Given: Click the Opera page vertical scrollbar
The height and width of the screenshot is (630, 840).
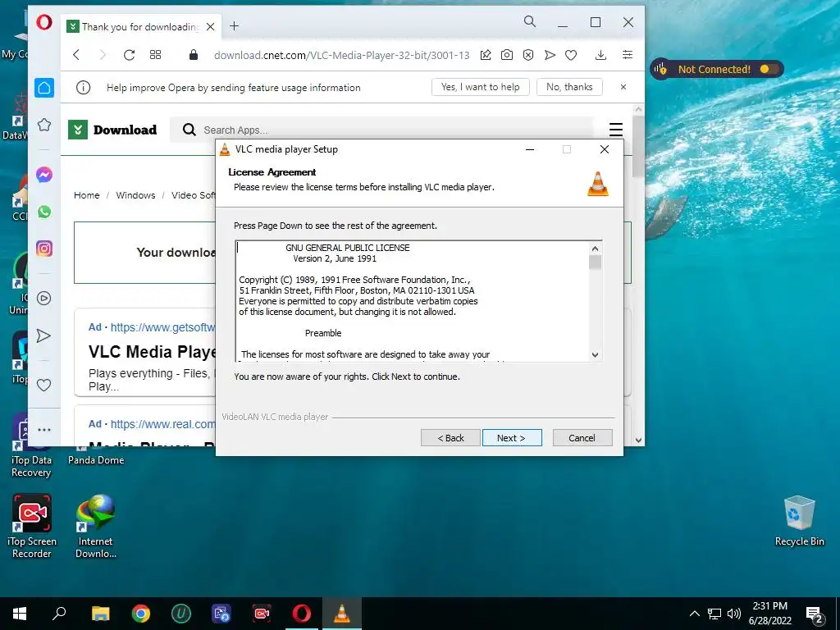Looking at the screenshot, I should (638, 144).
